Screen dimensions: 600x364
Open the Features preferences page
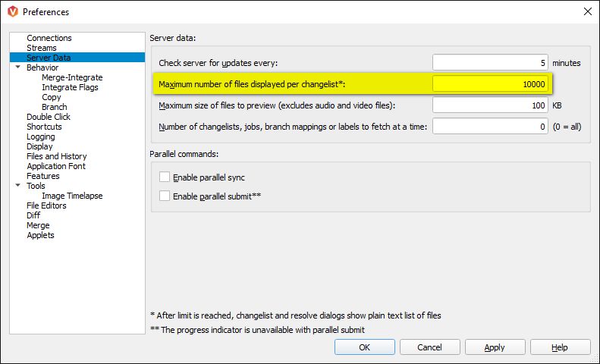[x=42, y=176]
